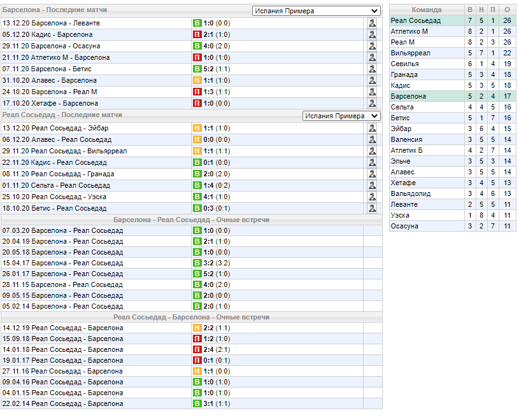This screenshot has height=420, width=519.
Task: Click the 'О' points column header in standings
Action: point(507,10)
